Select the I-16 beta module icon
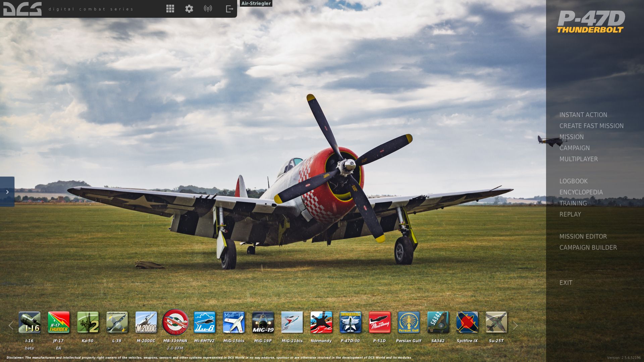 30,322
